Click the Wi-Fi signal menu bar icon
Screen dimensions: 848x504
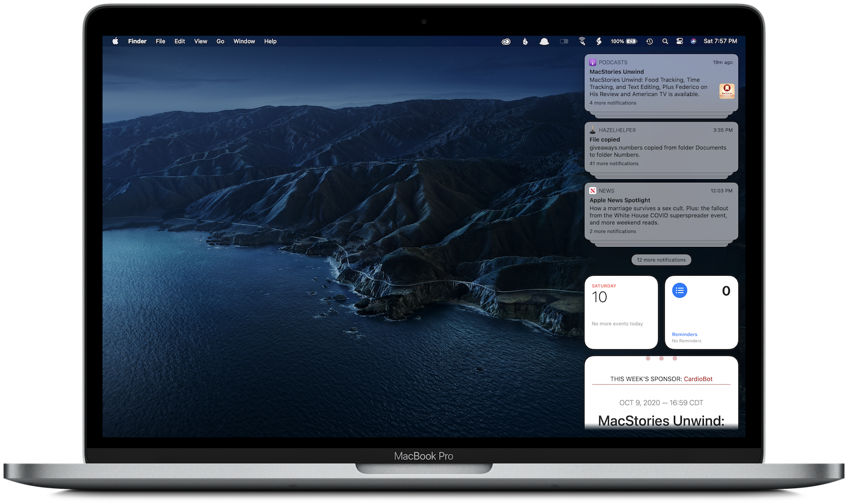point(582,41)
